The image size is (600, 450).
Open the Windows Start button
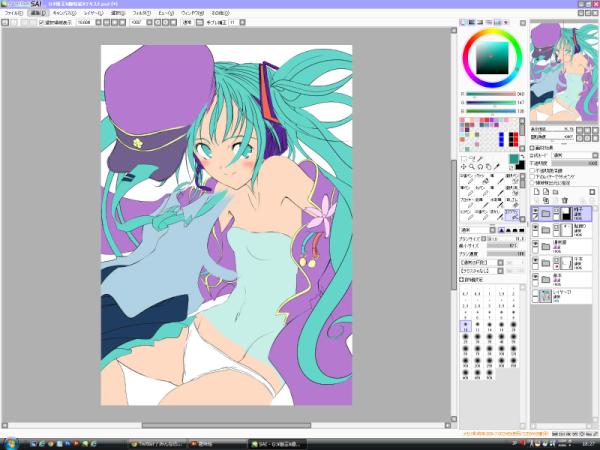(x=11, y=444)
